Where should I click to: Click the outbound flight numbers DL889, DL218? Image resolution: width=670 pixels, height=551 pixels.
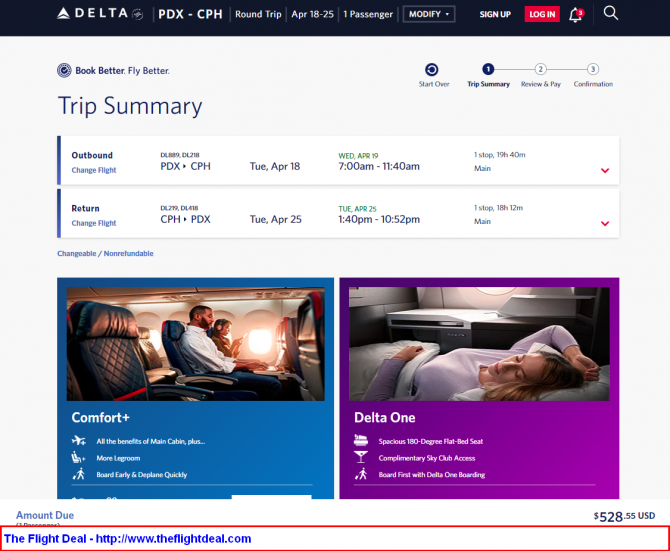pos(180,155)
